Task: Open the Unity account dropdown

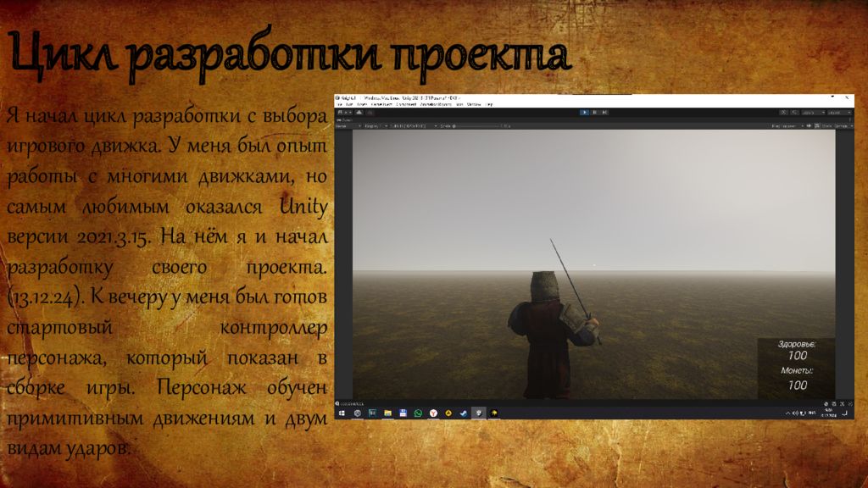Action: [343, 113]
